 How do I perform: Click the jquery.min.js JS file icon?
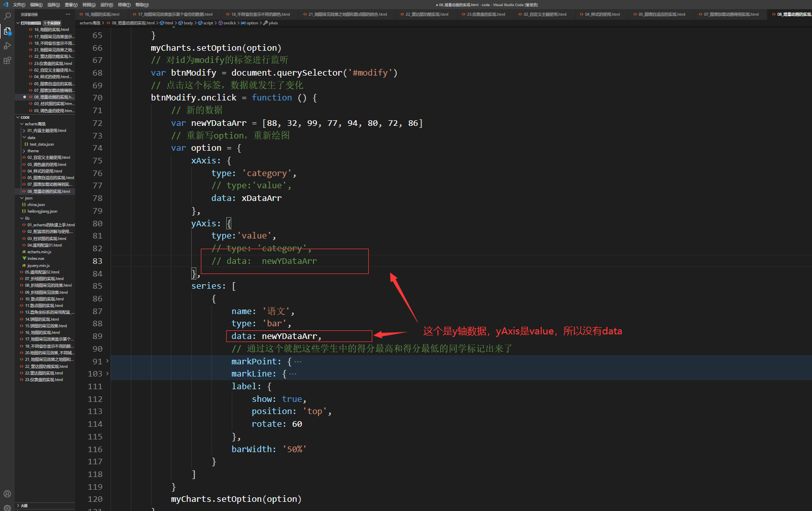24,265
